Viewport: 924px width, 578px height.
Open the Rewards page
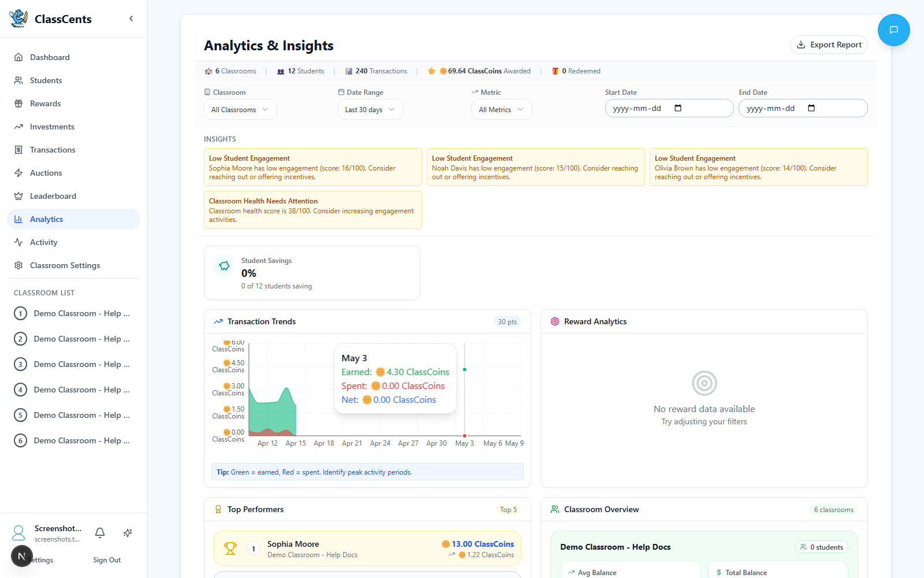[73, 103]
